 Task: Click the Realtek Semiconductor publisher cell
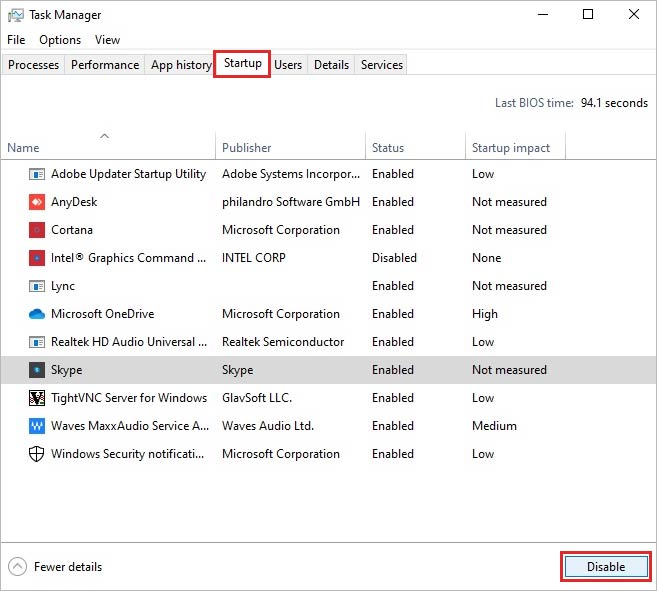(283, 342)
